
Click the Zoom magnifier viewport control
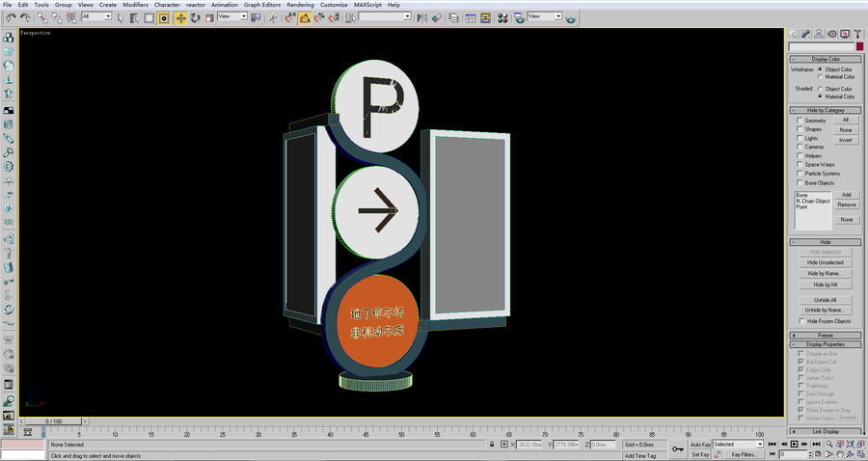[x=828, y=445]
